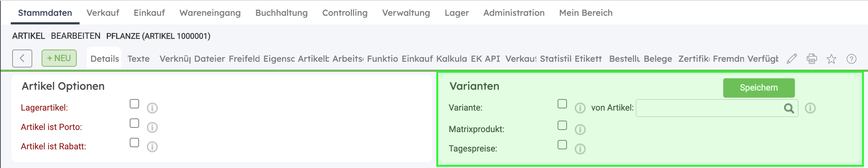
Task: Click info icon beside Tagespreise
Action: coord(580,149)
